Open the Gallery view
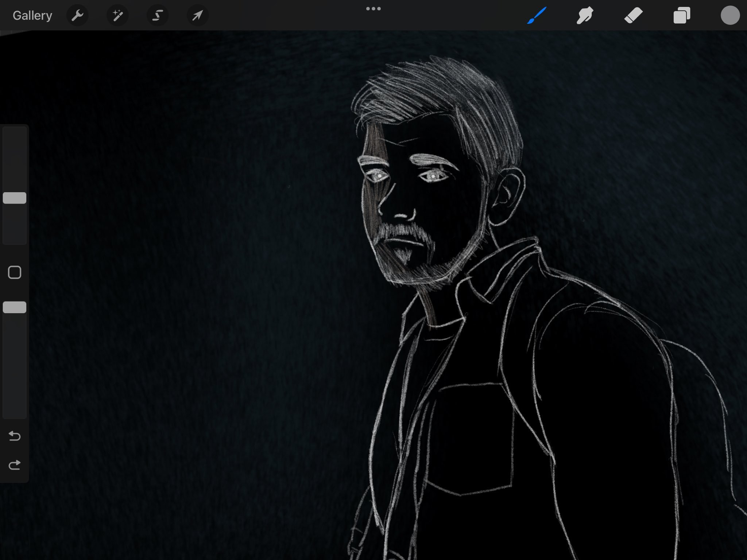The image size is (747, 560). (x=32, y=16)
